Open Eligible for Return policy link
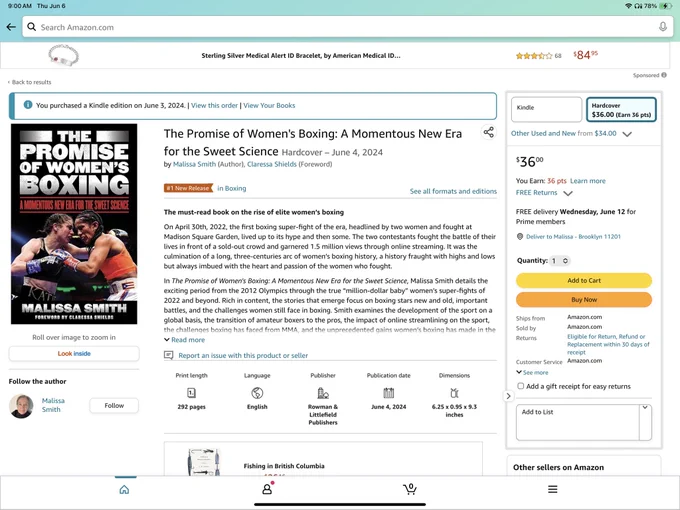The image size is (680, 510). (x=608, y=344)
